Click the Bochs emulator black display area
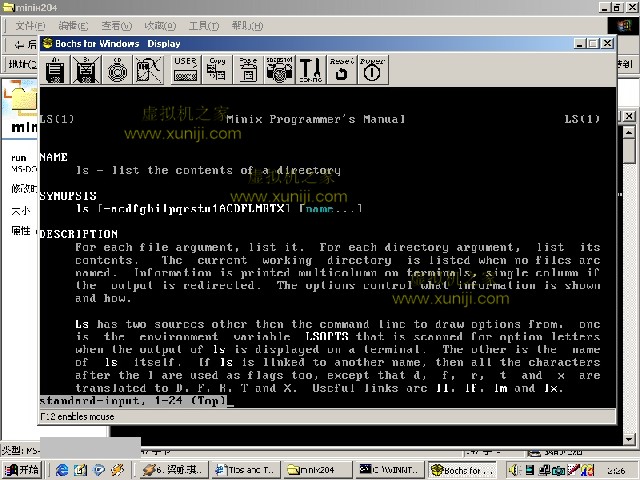 pos(328,247)
